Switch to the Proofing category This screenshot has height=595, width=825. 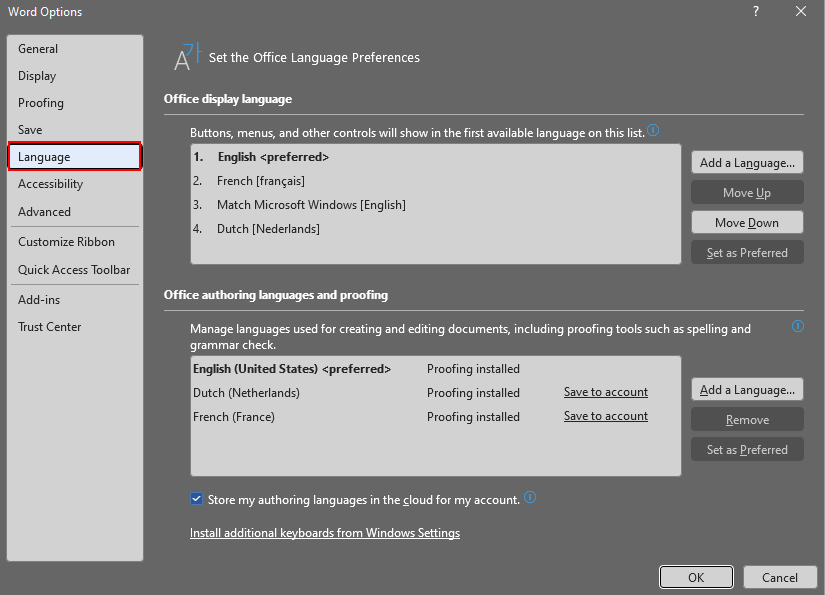point(75,103)
